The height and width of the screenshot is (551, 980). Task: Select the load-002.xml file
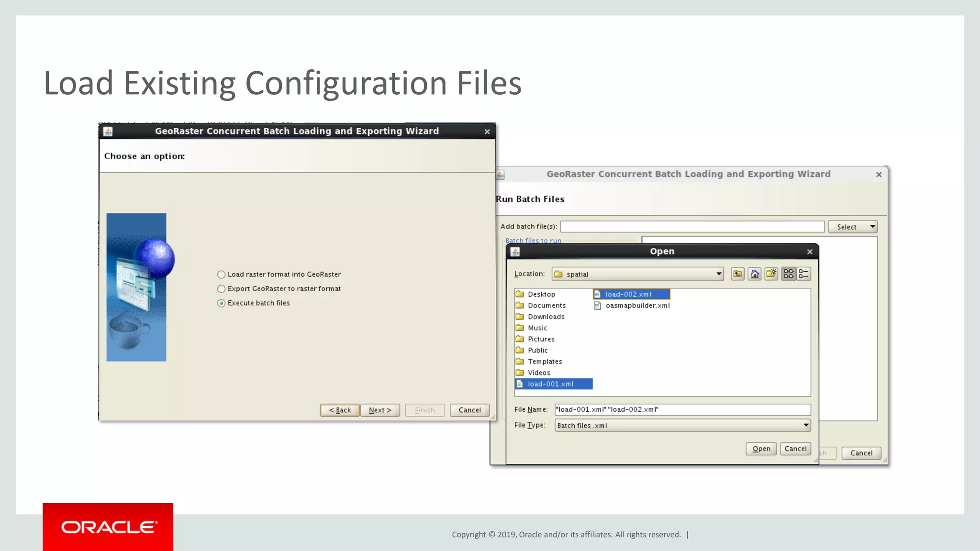[632, 294]
